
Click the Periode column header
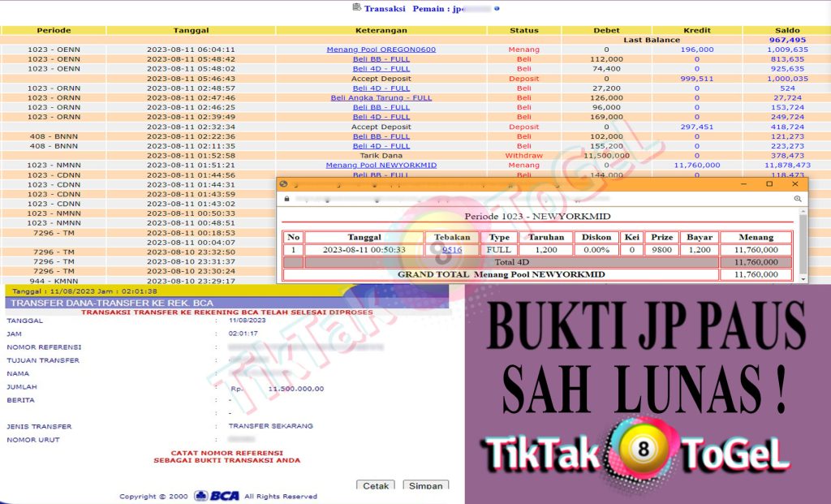54,30
